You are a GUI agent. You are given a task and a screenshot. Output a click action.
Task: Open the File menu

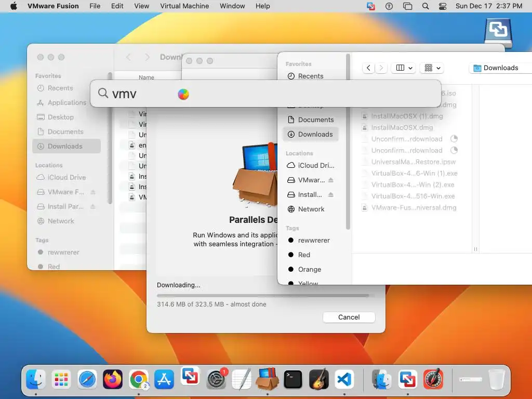95,6
